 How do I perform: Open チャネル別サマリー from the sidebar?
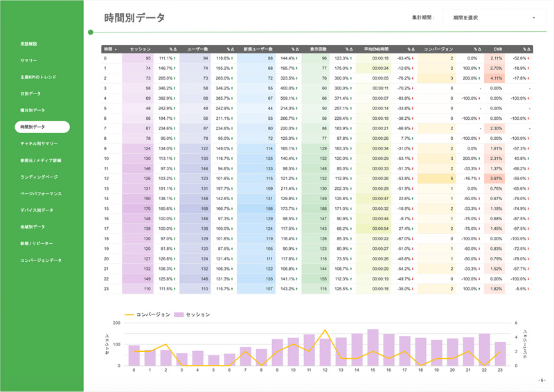tap(39, 144)
